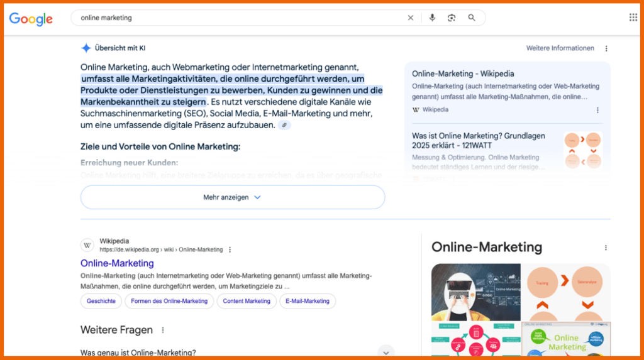This screenshot has width=644, height=360.
Task: Click the Übersicht mit KI label
Action: coord(120,48)
